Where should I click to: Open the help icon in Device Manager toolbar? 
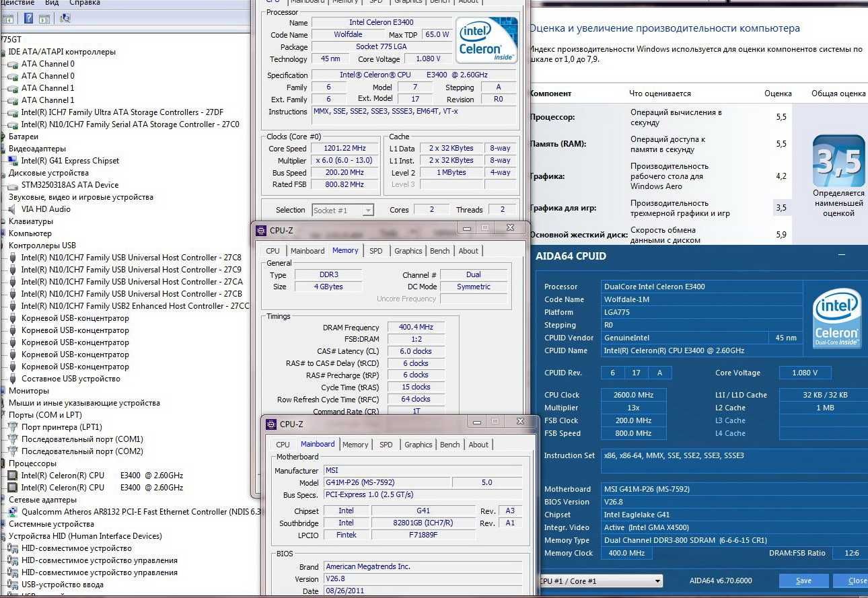click(28, 17)
